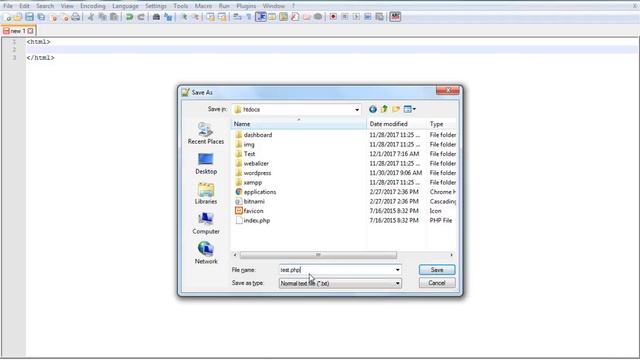Click the Copy toolbar icon
The height and width of the screenshot is (360, 640).
tap(102, 17)
